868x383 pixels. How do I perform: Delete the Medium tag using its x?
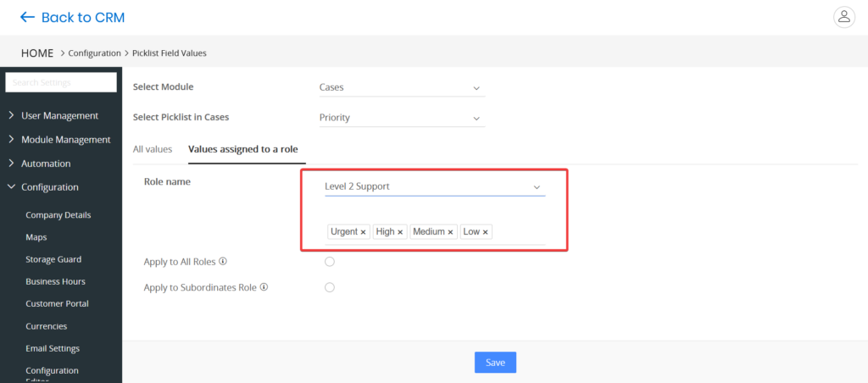[450, 232]
